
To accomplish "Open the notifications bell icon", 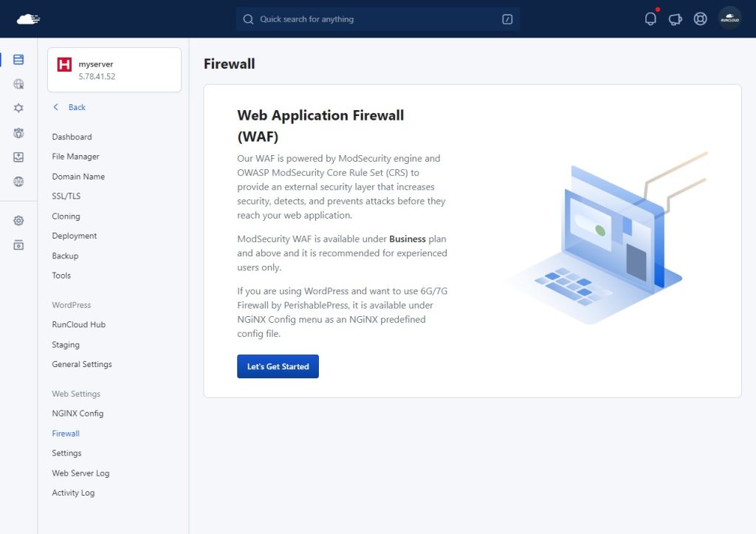I will [650, 18].
